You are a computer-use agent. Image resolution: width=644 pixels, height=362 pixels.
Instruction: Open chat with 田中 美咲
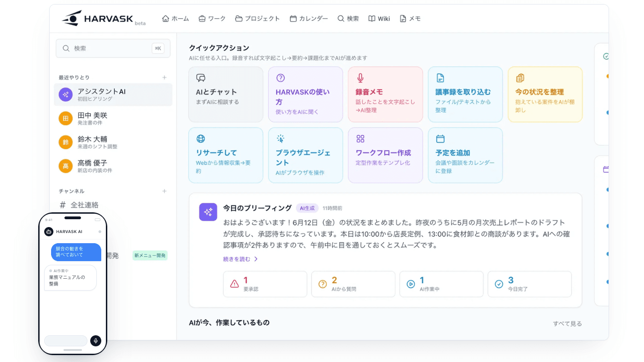click(x=113, y=118)
